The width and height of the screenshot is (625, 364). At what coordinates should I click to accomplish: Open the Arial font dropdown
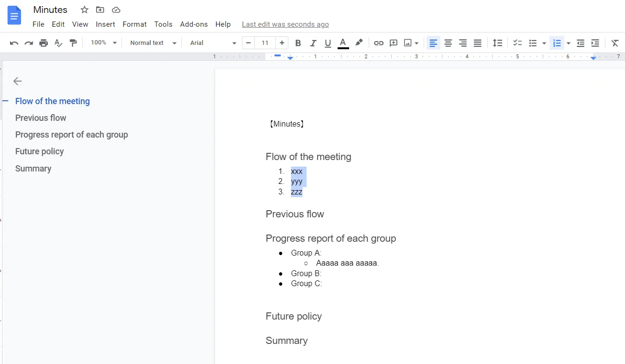click(213, 43)
